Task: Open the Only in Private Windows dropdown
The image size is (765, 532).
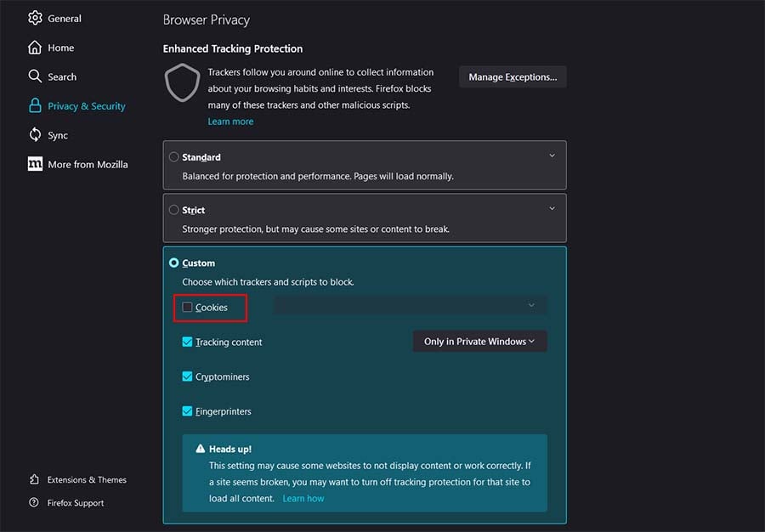Action: [479, 342]
